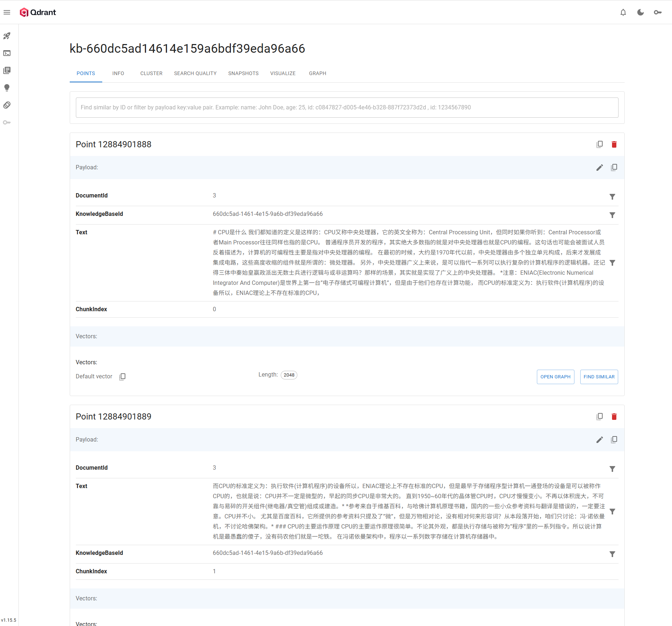Open the API key icon in header
Image resolution: width=672 pixels, height=626 pixels.
658,12
